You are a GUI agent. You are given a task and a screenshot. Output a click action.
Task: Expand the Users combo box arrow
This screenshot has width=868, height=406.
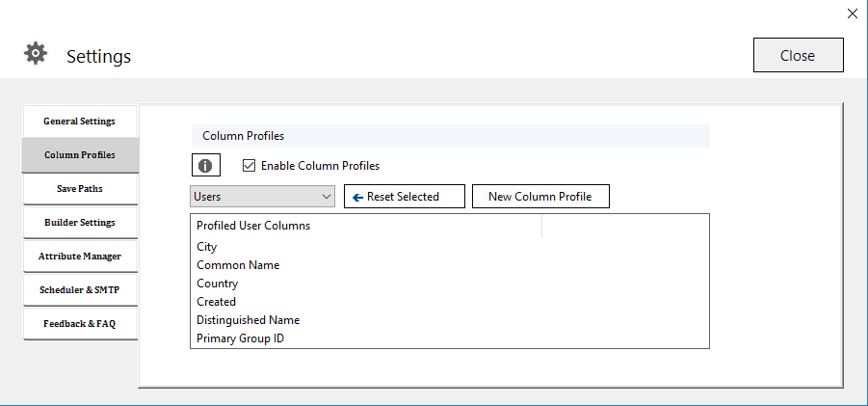pos(326,197)
